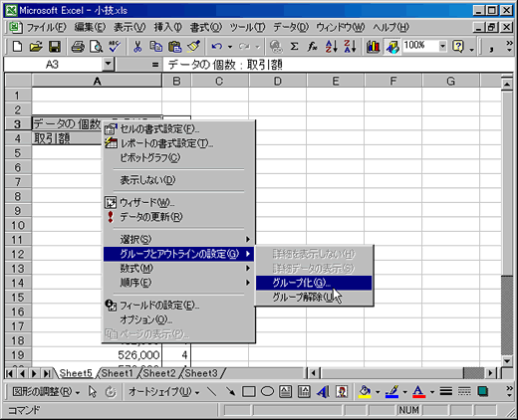Viewport: 518px width, 420px height.
Task: Open Print Preview icon
Action: pos(97,47)
